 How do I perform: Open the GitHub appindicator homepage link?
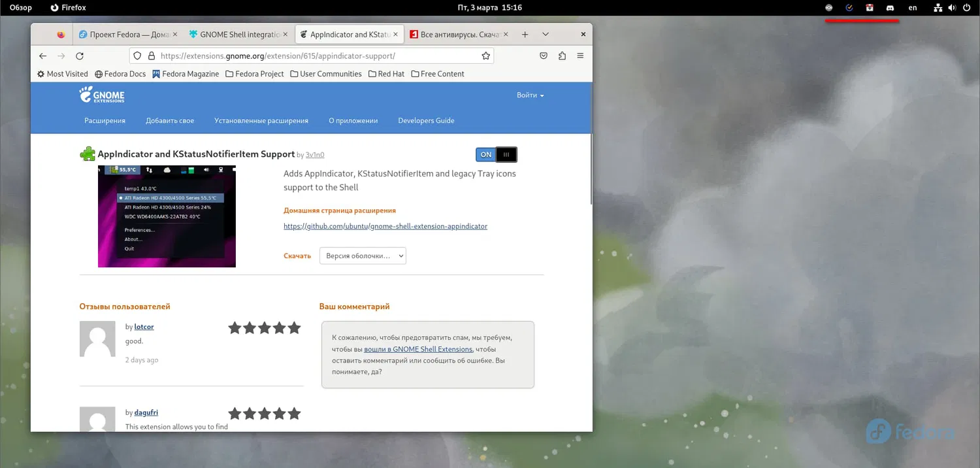tap(385, 226)
